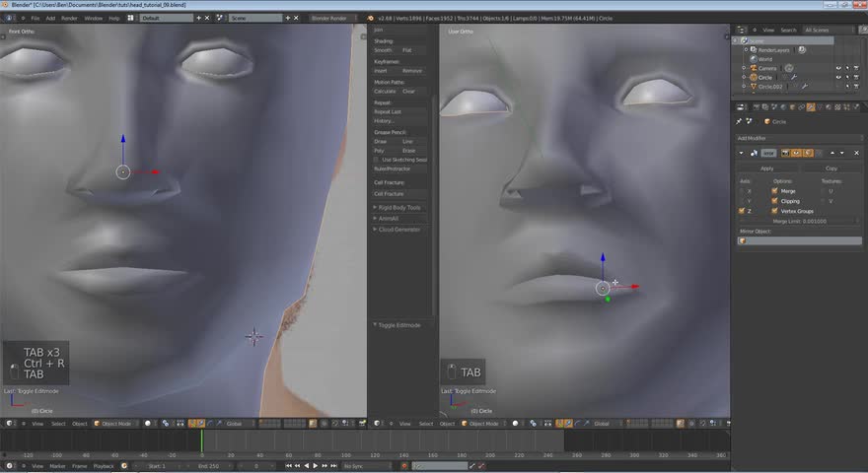Toggle renderability of Circle in the outliner
The height and width of the screenshot is (473, 868).
coord(856,78)
